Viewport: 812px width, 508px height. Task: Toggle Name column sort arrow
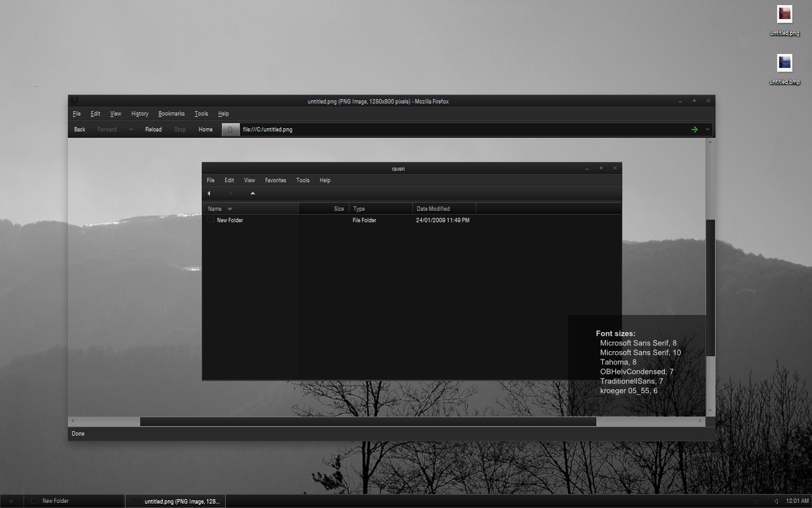coord(230,209)
